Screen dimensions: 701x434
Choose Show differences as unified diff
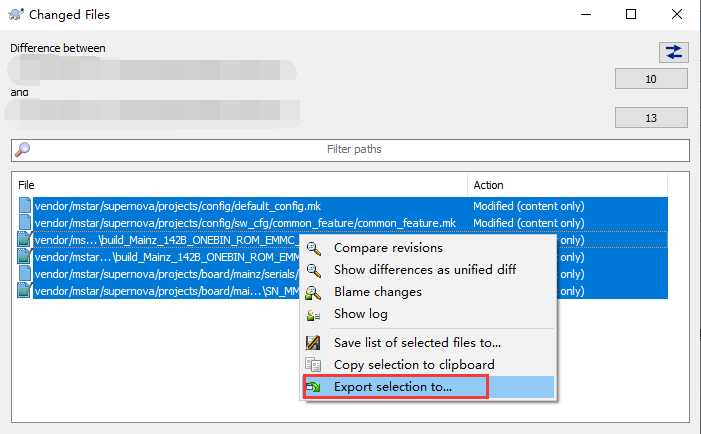click(425, 270)
